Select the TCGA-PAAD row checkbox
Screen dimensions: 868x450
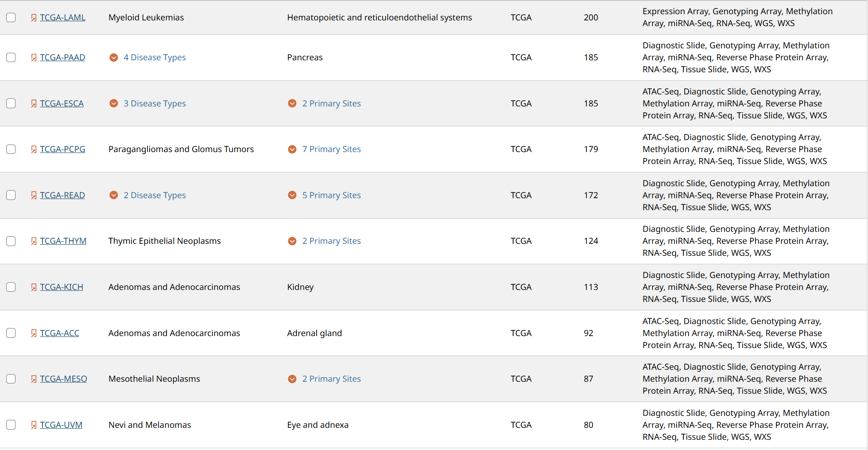tap(11, 57)
